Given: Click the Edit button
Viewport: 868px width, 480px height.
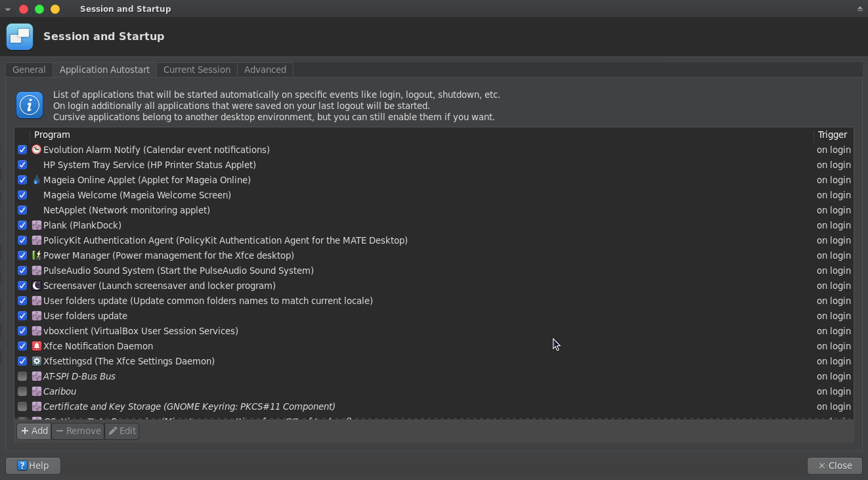Looking at the screenshot, I should 121,431.
